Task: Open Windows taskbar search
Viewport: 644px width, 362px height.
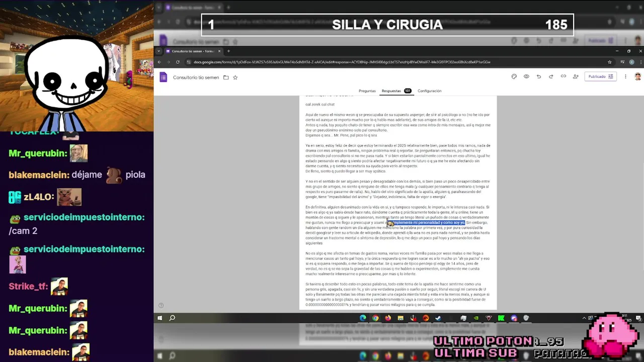Action: (x=172, y=318)
